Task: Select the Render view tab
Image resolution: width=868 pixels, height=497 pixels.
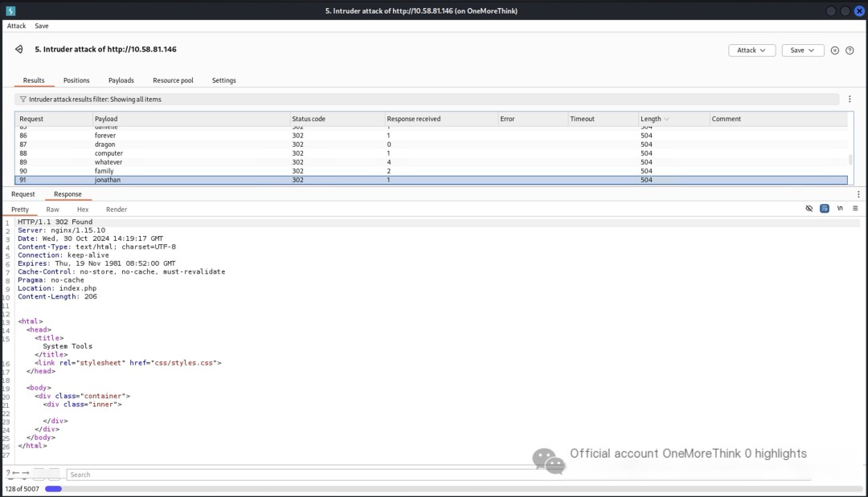Action: [x=117, y=210]
